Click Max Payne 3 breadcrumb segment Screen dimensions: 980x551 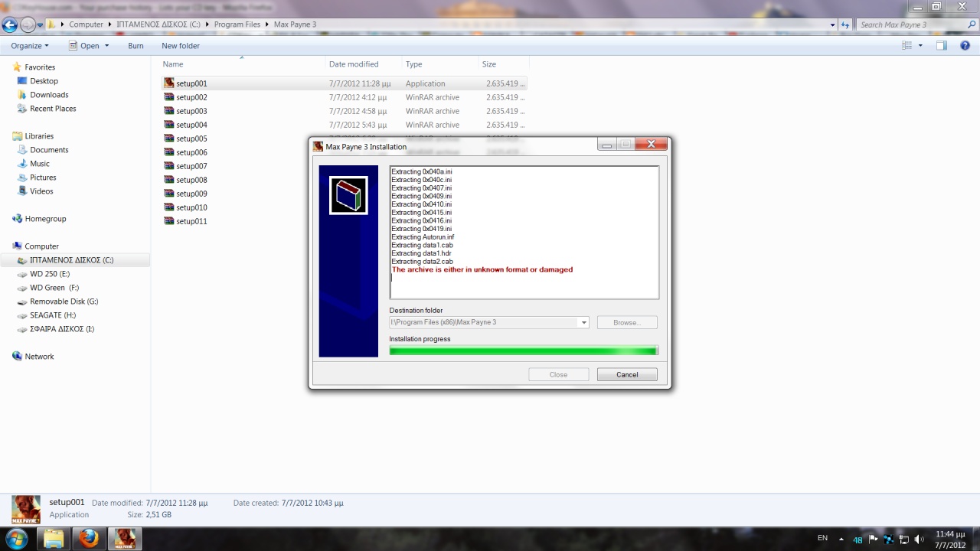coord(295,24)
